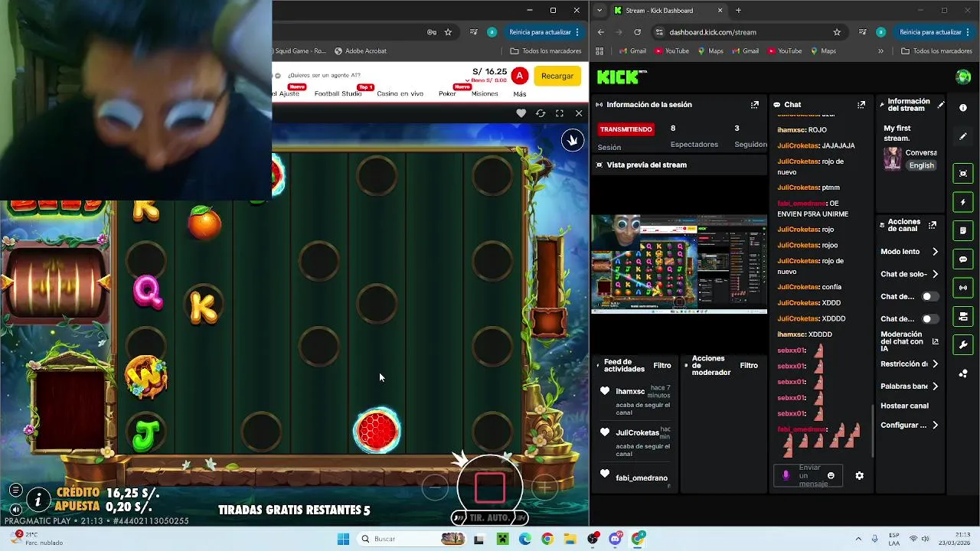This screenshot has height=551, width=980.
Task: Enter game fullscreen mode
Action: 560,113
